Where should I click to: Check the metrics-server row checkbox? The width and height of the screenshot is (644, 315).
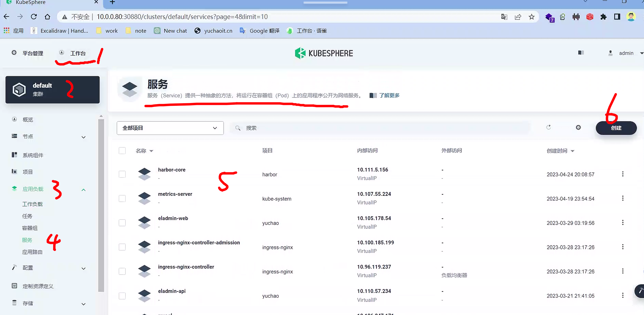122,199
